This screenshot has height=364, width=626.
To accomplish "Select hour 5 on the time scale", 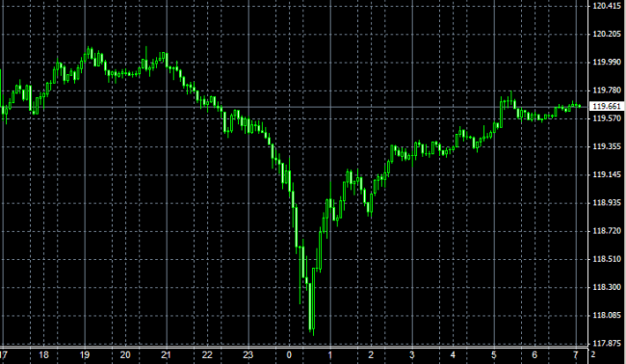I will pos(493,354).
